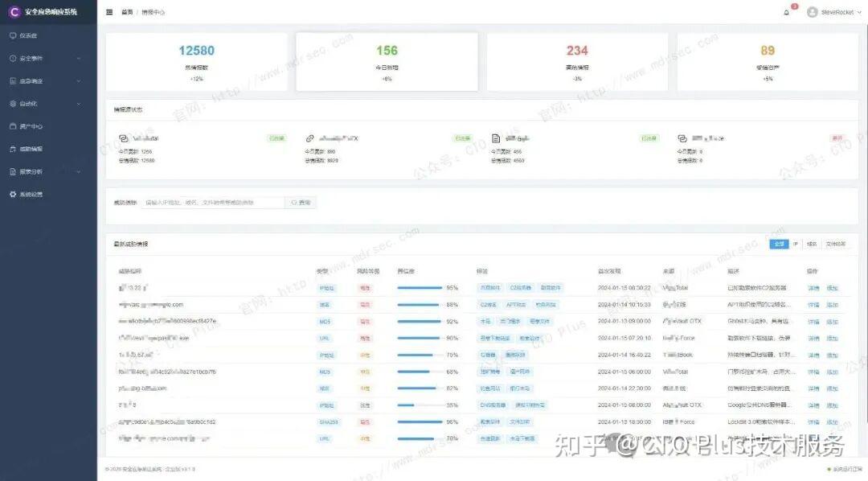Click the DNS服务器 tag in the 35% row
868x481 pixels.
coord(493,405)
